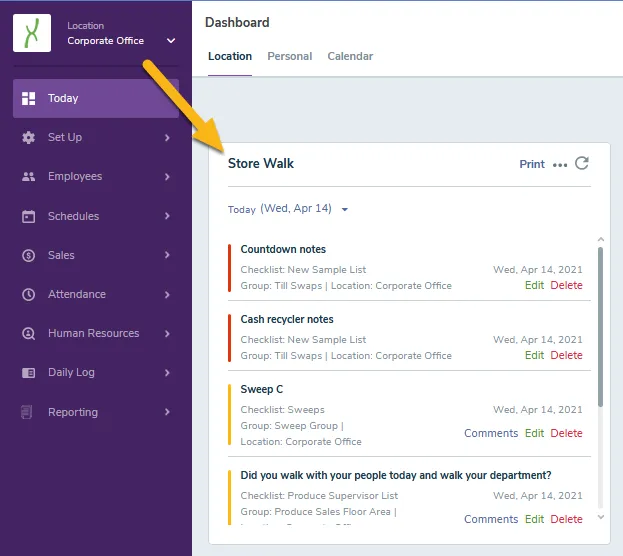
Task: Click the Dashboard page title
Action: click(x=237, y=22)
